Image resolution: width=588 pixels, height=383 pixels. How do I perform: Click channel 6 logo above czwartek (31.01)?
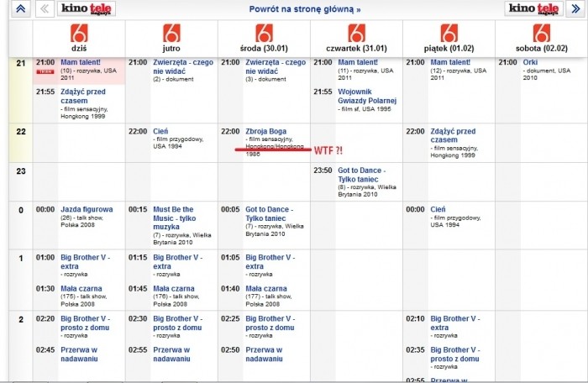356,34
